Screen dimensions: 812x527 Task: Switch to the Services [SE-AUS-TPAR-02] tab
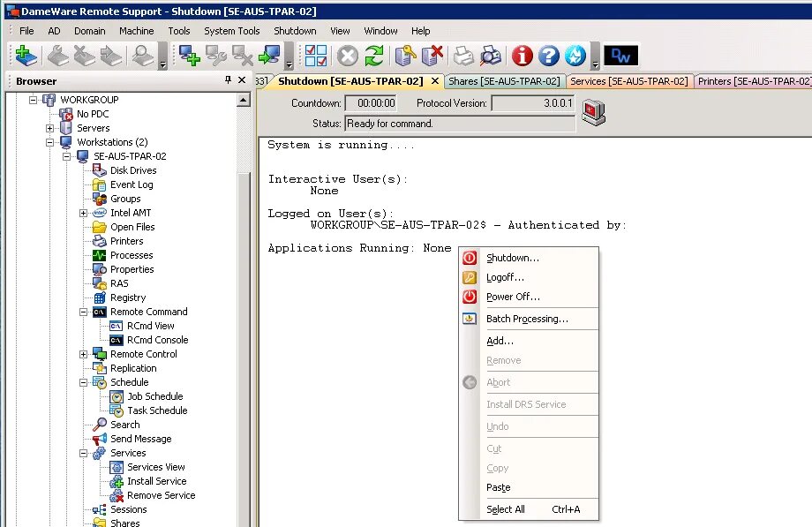point(628,81)
